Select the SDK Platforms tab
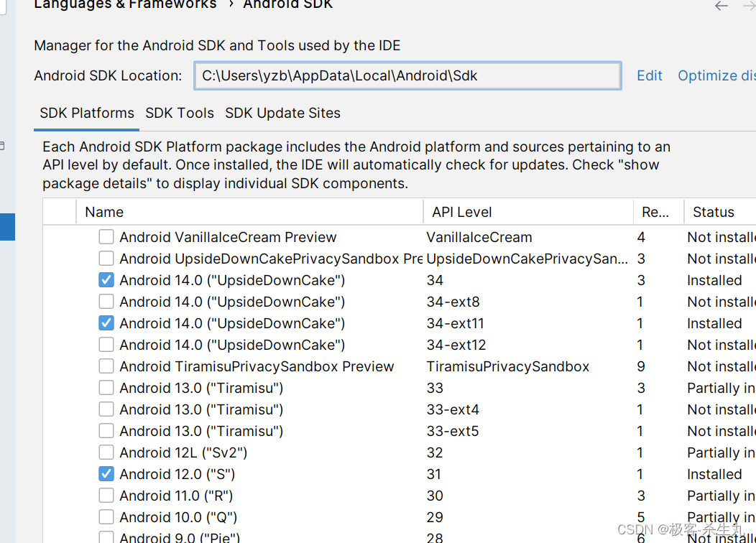This screenshot has height=543, width=756. [x=86, y=113]
